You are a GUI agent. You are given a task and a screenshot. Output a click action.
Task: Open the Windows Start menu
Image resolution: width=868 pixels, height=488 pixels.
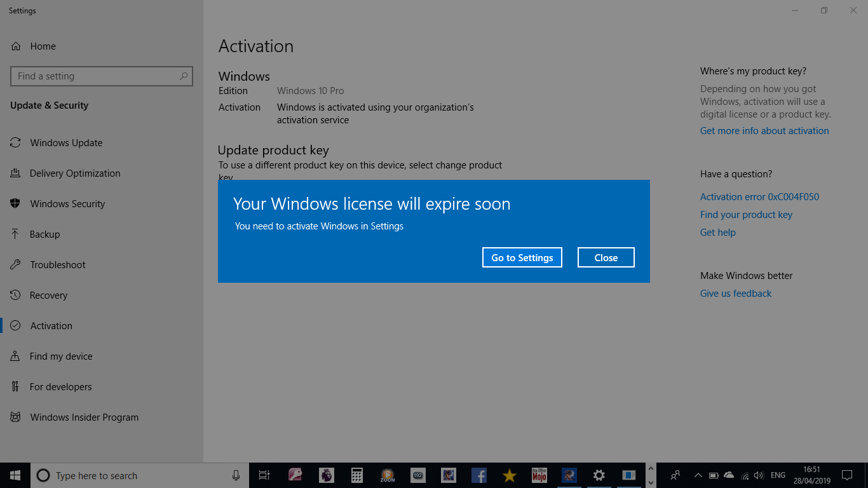[15, 475]
